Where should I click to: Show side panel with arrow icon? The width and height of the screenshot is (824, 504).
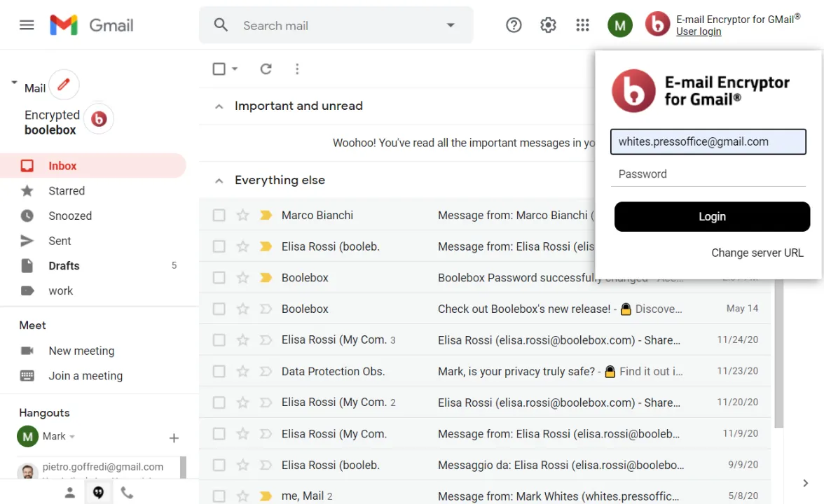(x=805, y=483)
